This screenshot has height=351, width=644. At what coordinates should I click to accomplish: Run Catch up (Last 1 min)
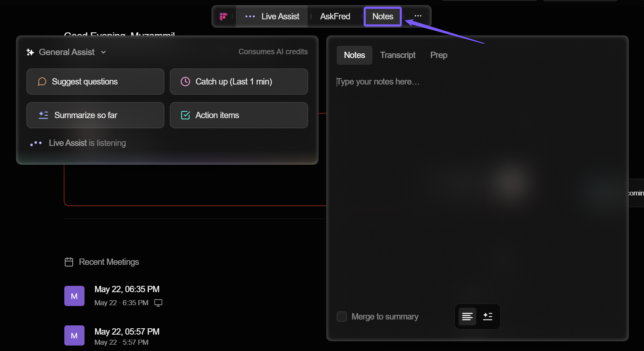coord(239,82)
